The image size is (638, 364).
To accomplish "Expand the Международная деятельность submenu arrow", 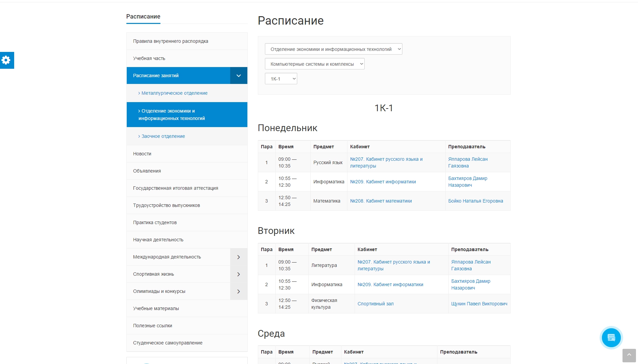I will (239, 257).
